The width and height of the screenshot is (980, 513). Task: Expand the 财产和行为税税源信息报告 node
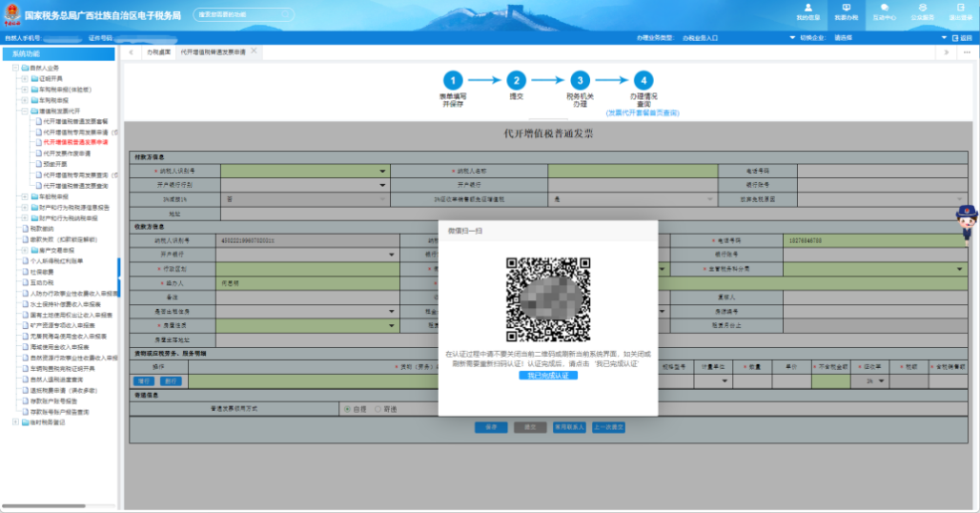click(x=25, y=208)
